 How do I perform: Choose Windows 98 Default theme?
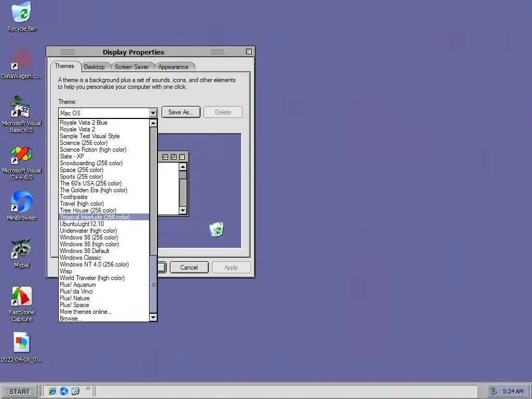pos(104,251)
